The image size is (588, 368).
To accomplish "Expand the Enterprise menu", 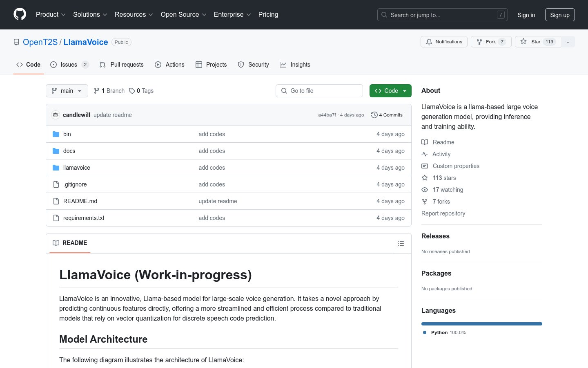I will coord(232,14).
